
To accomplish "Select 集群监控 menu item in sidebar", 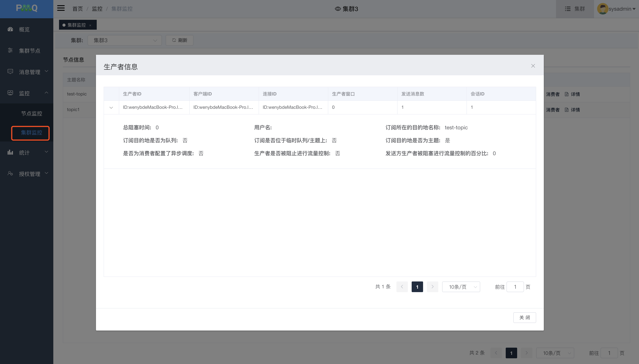I will (32, 133).
